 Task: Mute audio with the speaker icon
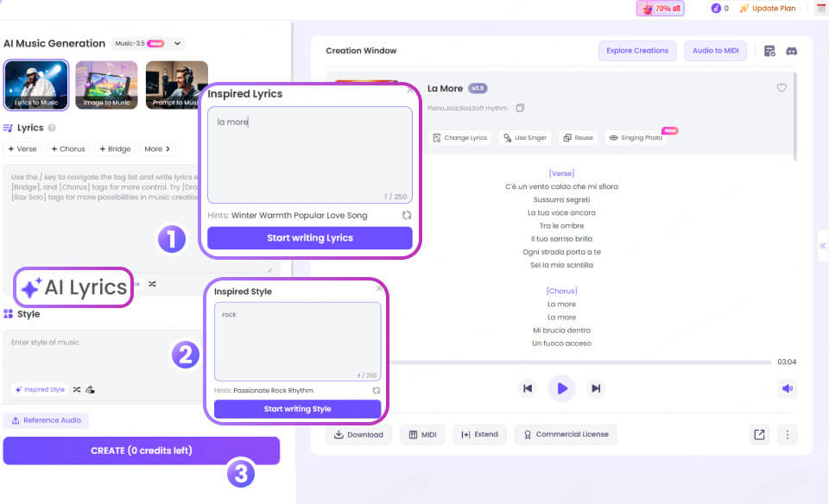(x=787, y=388)
